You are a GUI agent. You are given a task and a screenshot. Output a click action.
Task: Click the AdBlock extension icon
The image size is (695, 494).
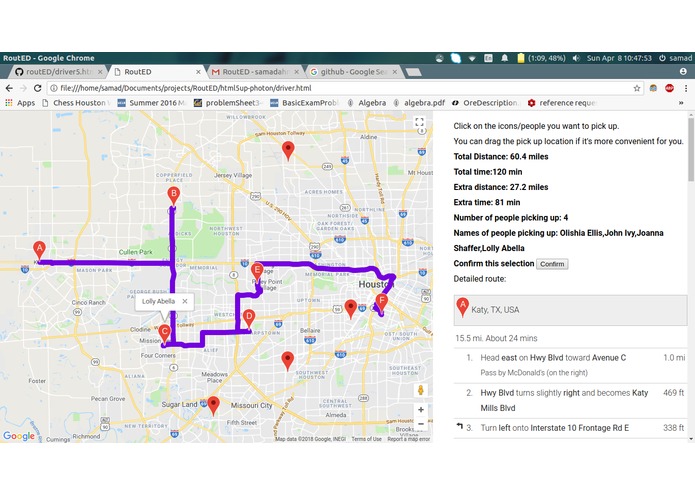pos(669,88)
